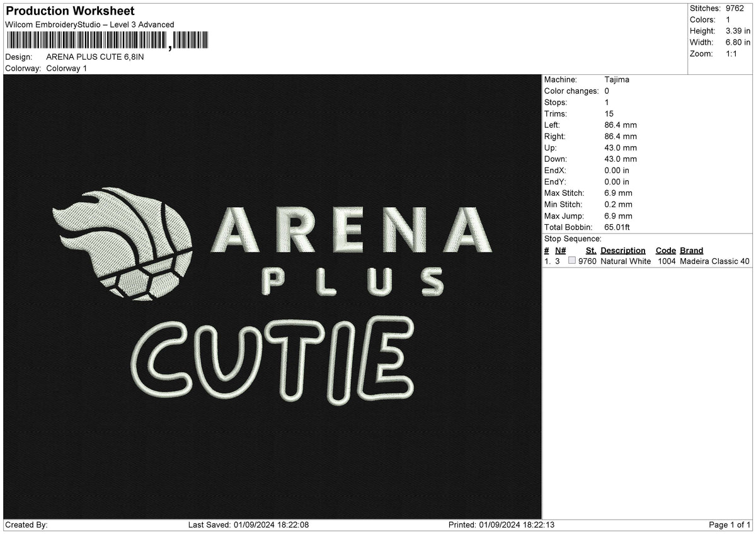This screenshot has height=534, width=756.
Task: Click brand 'Madeira Classic 40'
Action: [715, 261]
